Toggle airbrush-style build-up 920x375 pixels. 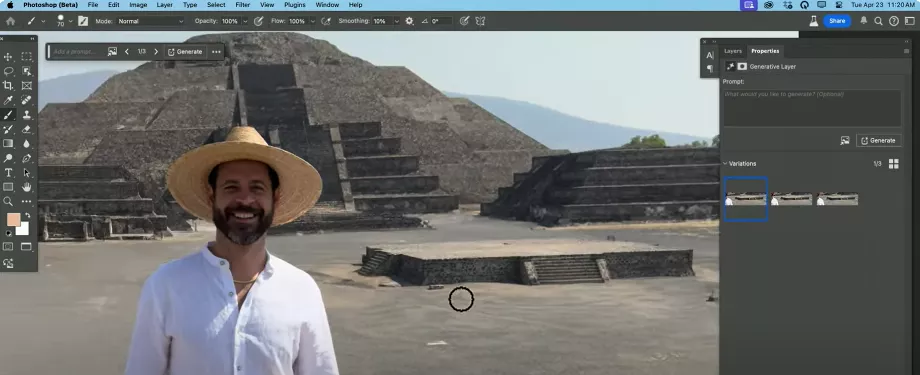pyautogui.click(x=326, y=21)
